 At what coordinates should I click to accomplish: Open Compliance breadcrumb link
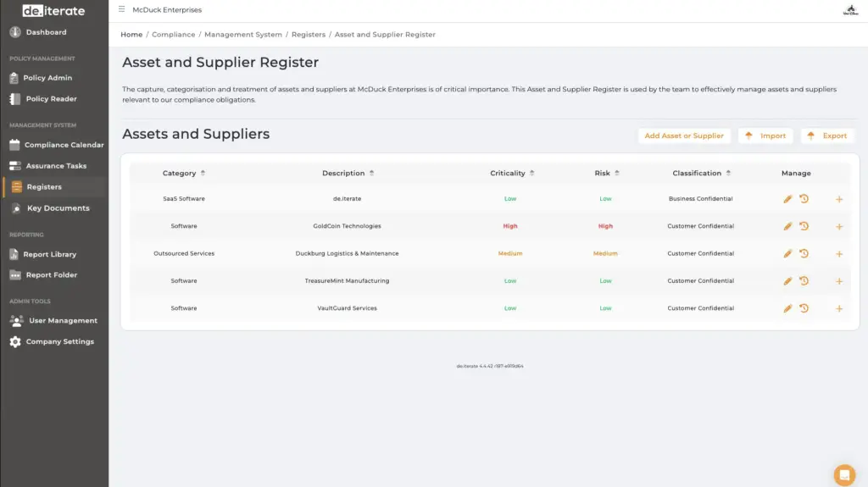click(173, 35)
